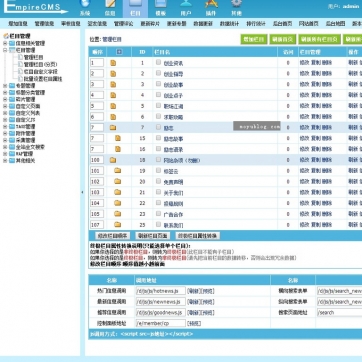The width and height of the screenshot is (362, 362).
Task: Open 管理信息 in the secondary menu bar
Action: point(44,24)
